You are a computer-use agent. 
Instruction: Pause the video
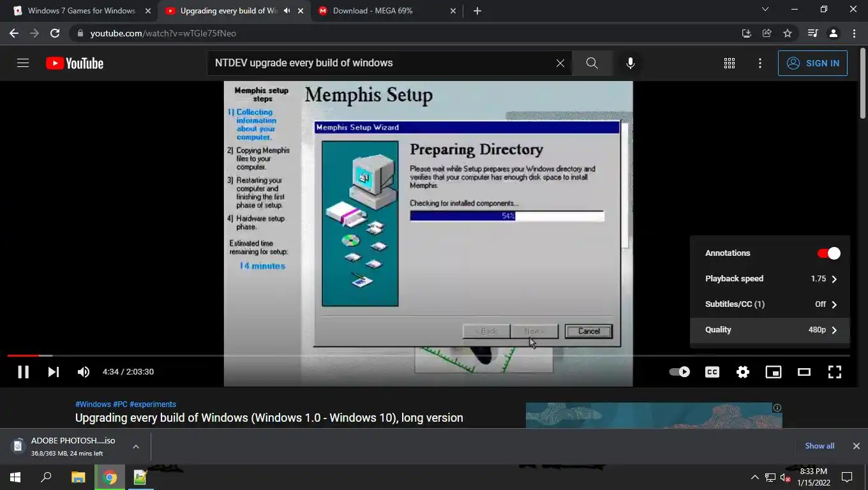click(23, 371)
